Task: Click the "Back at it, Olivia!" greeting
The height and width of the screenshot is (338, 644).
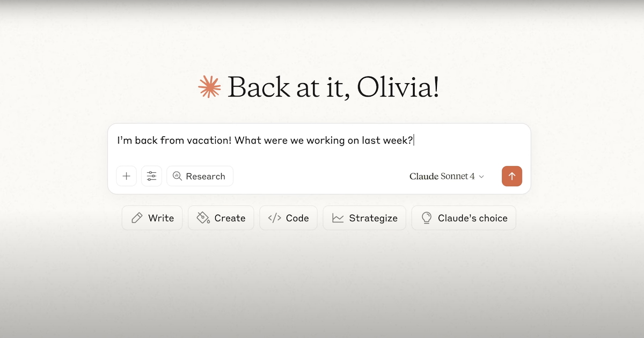Action: pyautogui.click(x=333, y=87)
